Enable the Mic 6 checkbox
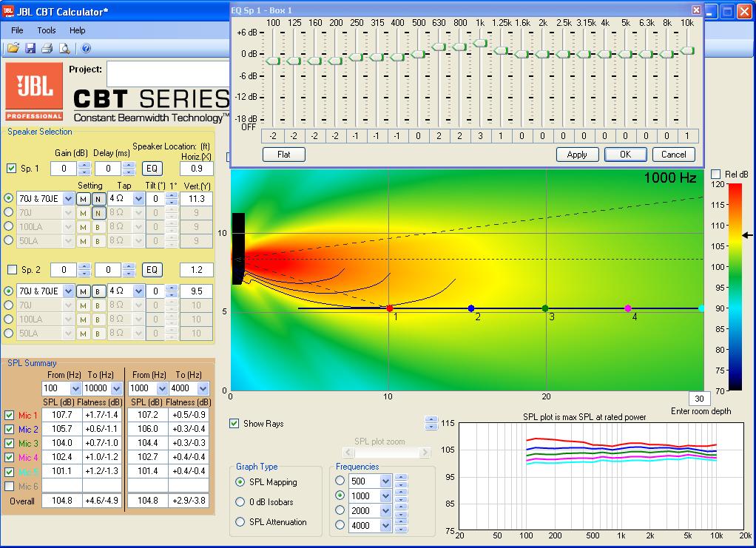 (9, 487)
